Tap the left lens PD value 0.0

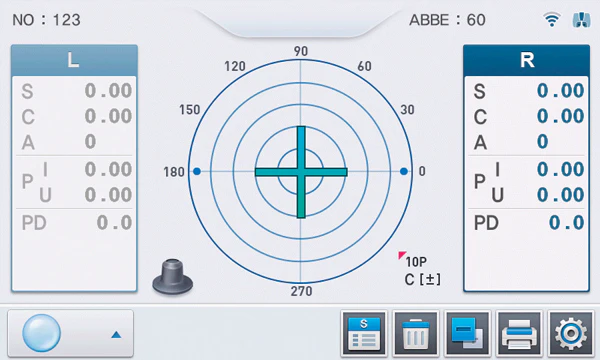pyautogui.click(x=114, y=223)
